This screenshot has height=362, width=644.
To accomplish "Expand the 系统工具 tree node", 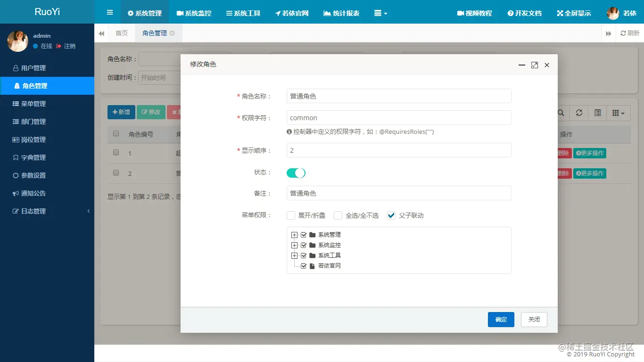I will click(x=295, y=255).
